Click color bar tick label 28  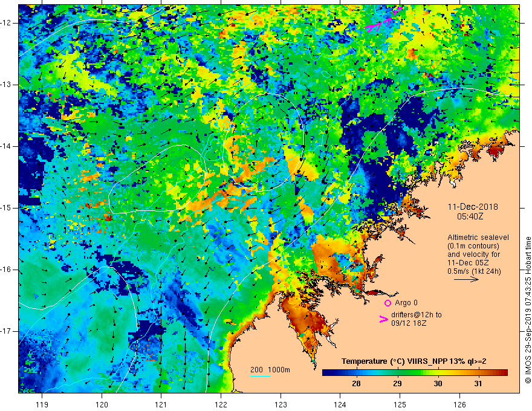(356, 384)
